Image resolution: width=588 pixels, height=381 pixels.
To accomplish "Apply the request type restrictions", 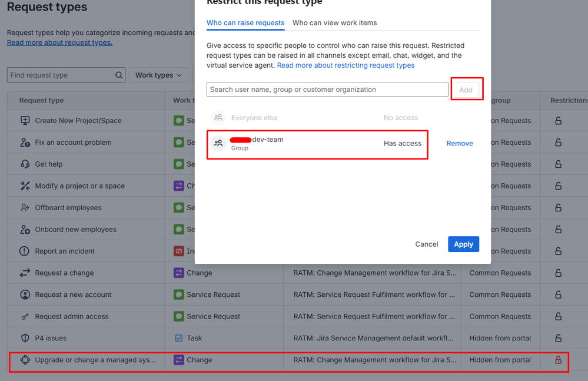I will pyautogui.click(x=463, y=244).
